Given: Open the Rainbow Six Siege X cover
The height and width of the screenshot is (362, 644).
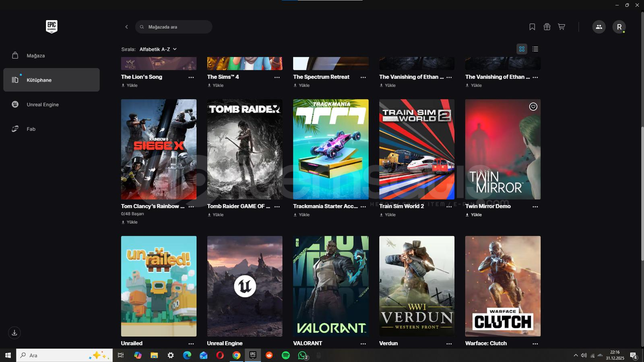Looking at the screenshot, I should point(159,149).
